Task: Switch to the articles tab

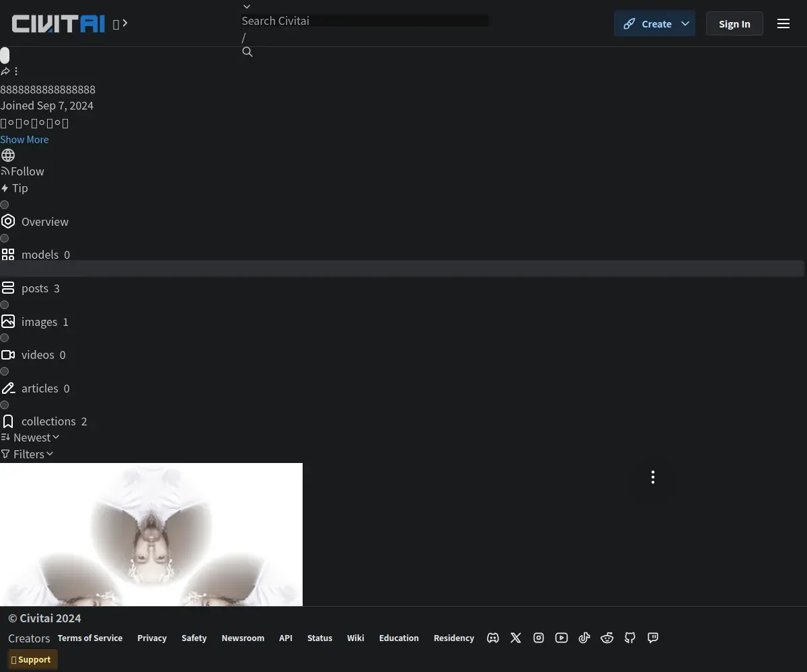Action: click(36, 388)
